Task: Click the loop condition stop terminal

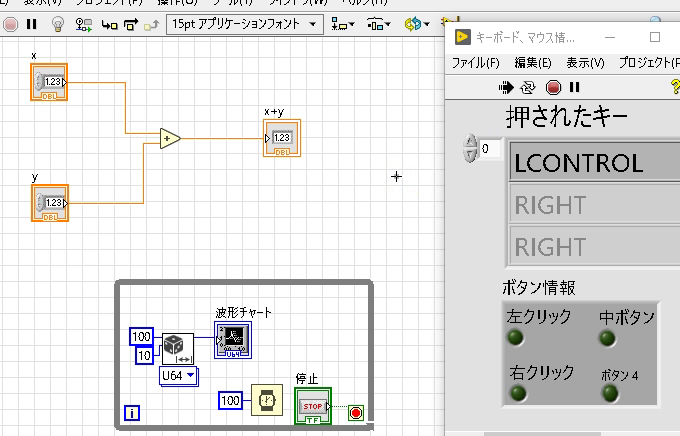Action: (x=356, y=413)
